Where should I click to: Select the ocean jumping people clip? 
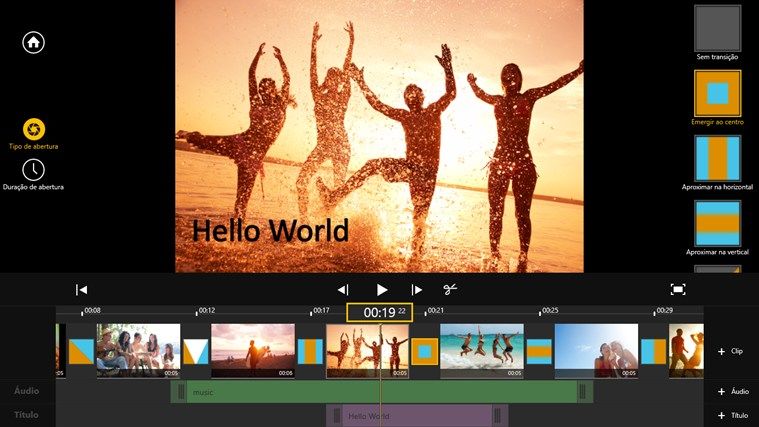[482, 351]
